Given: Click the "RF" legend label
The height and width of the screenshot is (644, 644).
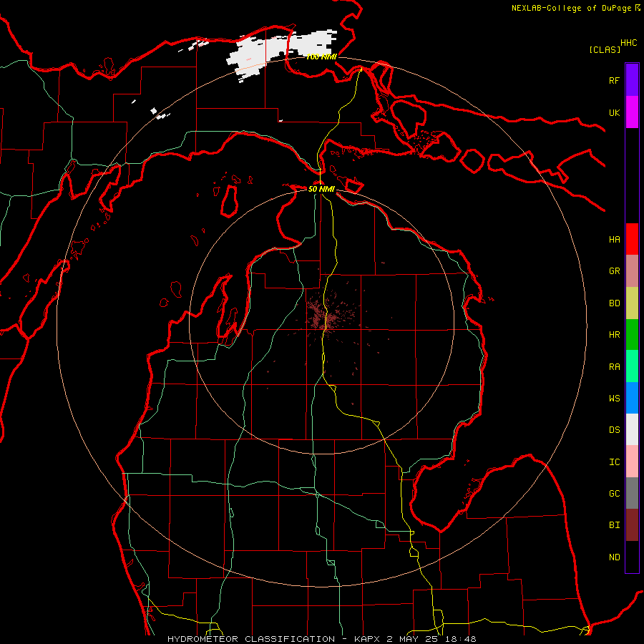Looking at the screenshot, I should point(614,81).
